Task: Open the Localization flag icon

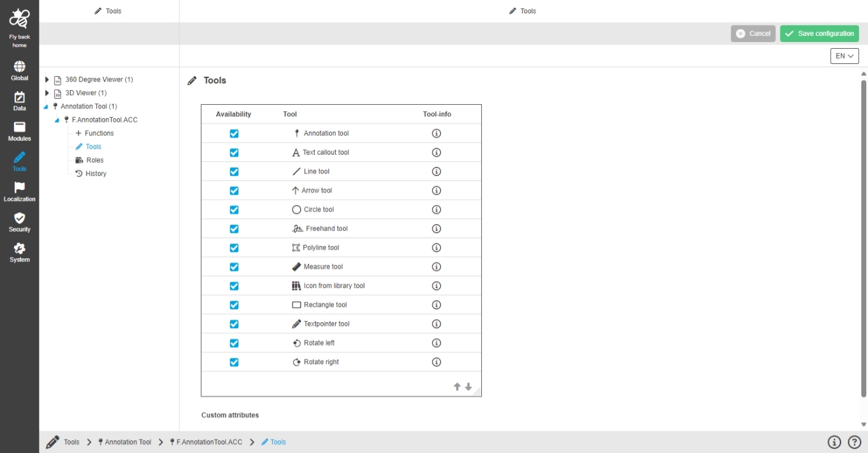Action: click(x=19, y=188)
